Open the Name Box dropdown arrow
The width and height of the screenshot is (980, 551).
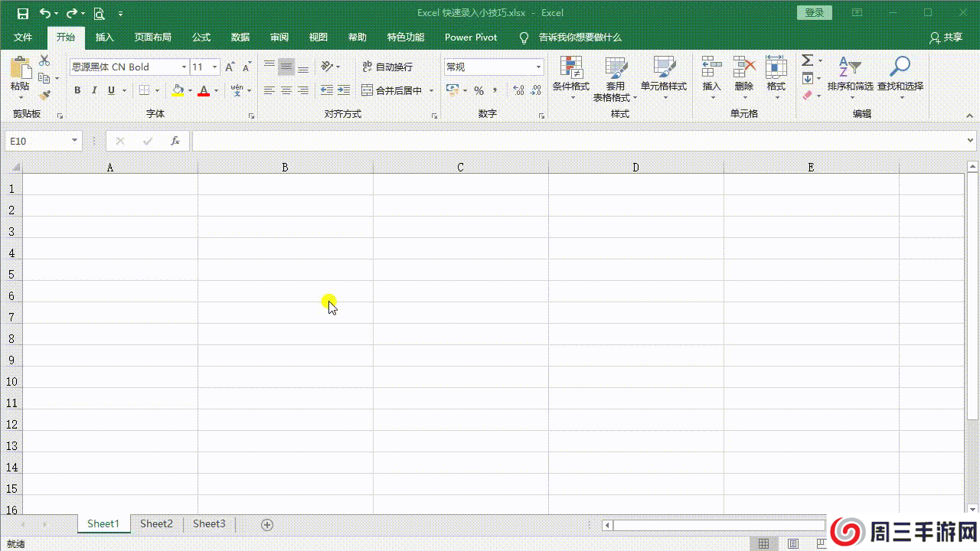pyautogui.click(x=74, y=141)
